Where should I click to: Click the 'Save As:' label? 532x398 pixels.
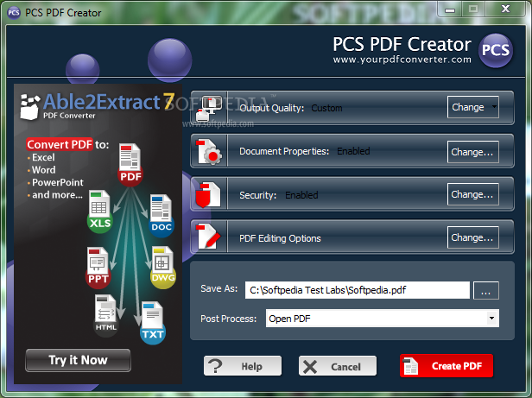(x=219, y=288)
